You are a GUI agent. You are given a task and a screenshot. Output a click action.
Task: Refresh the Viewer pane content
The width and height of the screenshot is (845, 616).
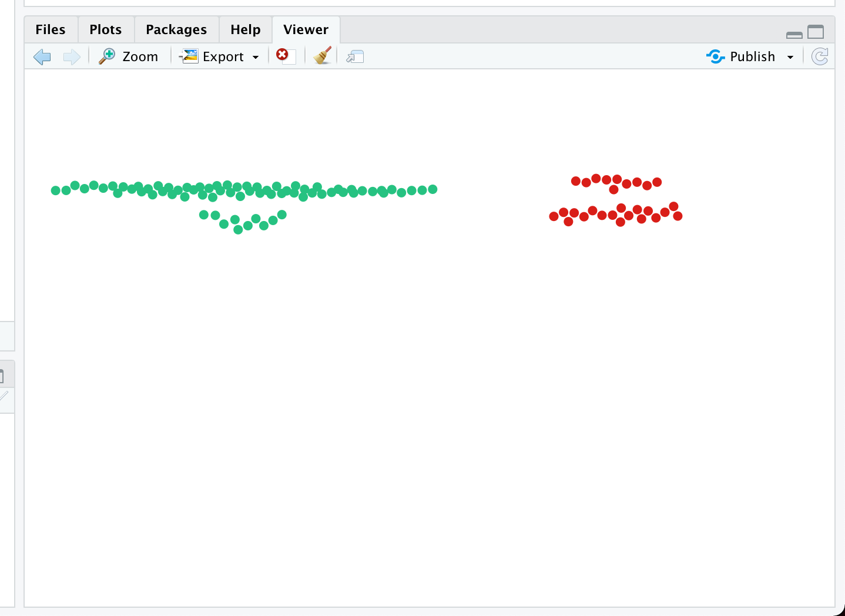coord(819,56)
